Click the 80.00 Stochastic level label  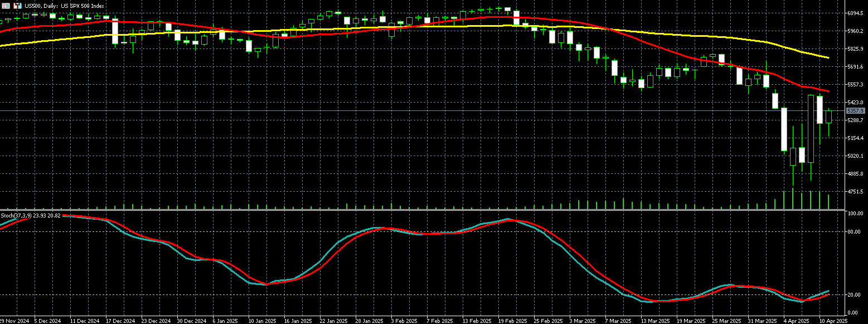(854, 231)
